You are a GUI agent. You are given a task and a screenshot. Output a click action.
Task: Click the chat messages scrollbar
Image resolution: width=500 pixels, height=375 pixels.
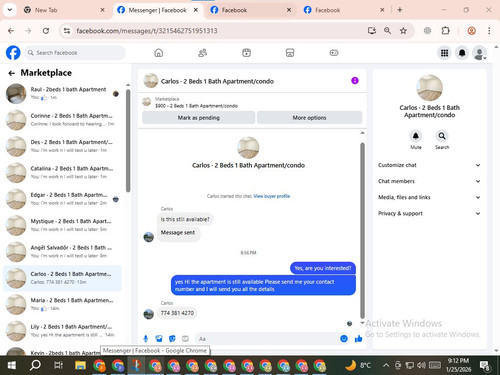(362, 230)
